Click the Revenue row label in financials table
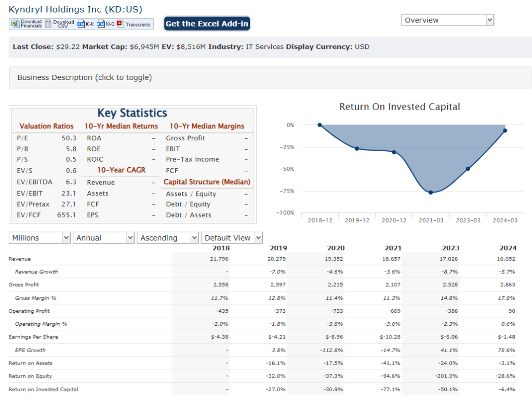 [x=20, y=259]
